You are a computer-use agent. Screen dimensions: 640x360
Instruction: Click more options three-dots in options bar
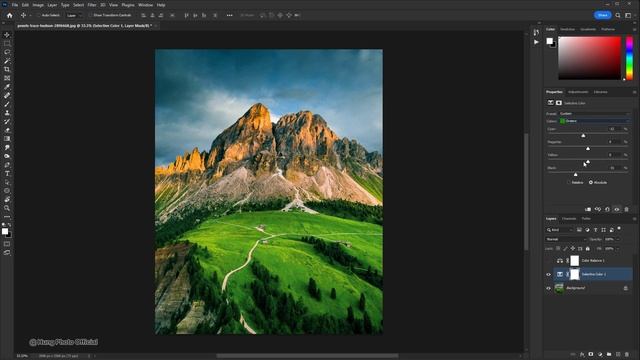pyautogui.click(x=230, y=16)
